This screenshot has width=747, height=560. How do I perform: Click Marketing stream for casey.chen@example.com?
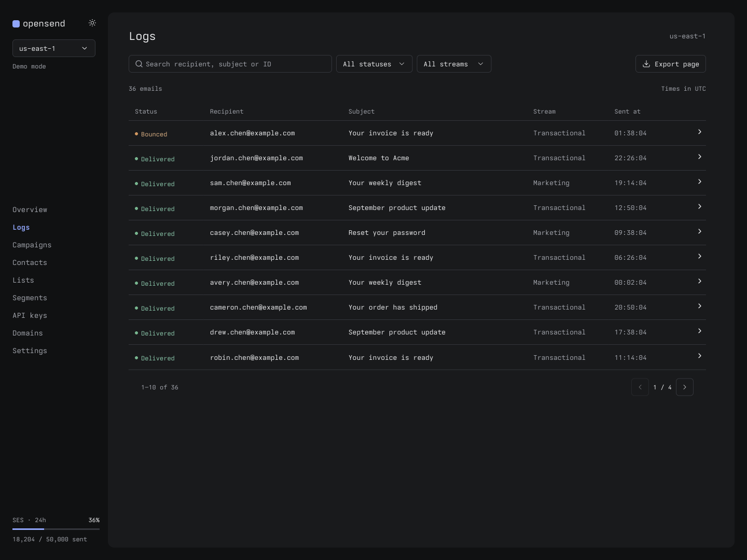551,233
